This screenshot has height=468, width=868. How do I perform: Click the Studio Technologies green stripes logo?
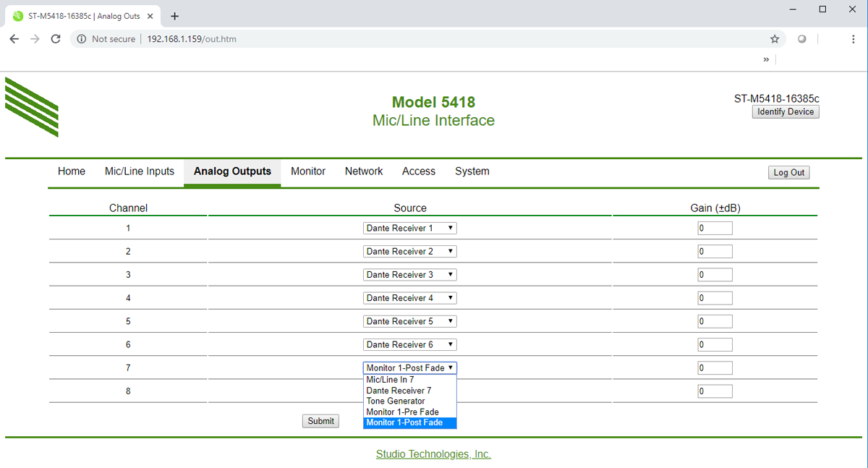click(32, 107)
